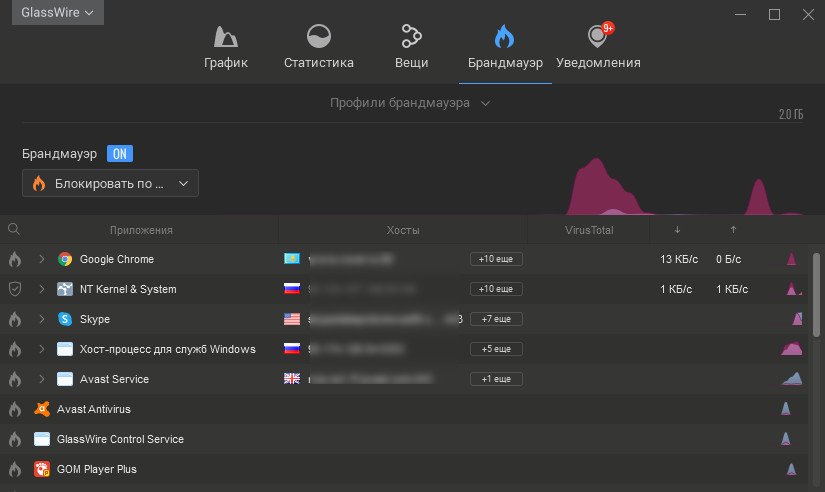This screenshot has height=492, width=825.
Task: Toggle the firewall ON switch
Action: pyautogui.click(x=120, y=154)
